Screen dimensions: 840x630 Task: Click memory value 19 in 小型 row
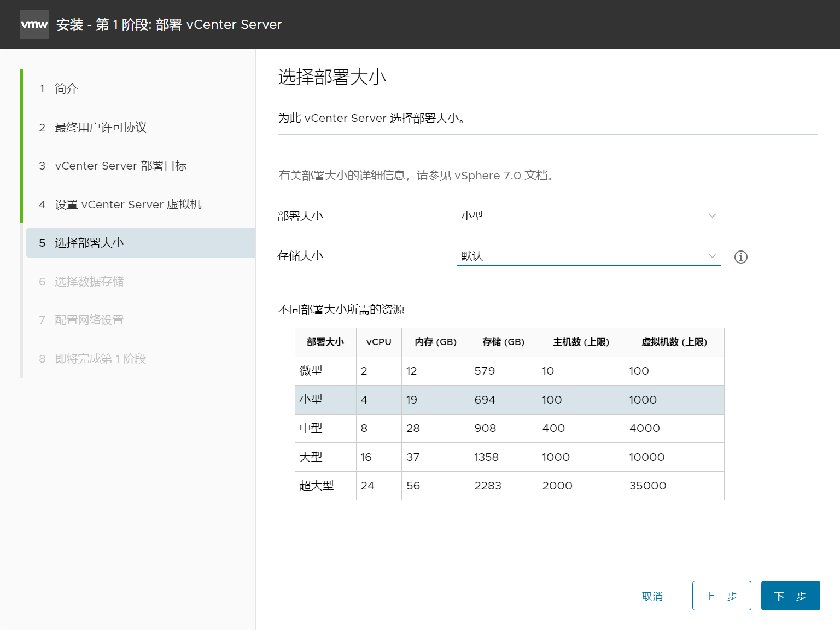click(x=412, y=400)
